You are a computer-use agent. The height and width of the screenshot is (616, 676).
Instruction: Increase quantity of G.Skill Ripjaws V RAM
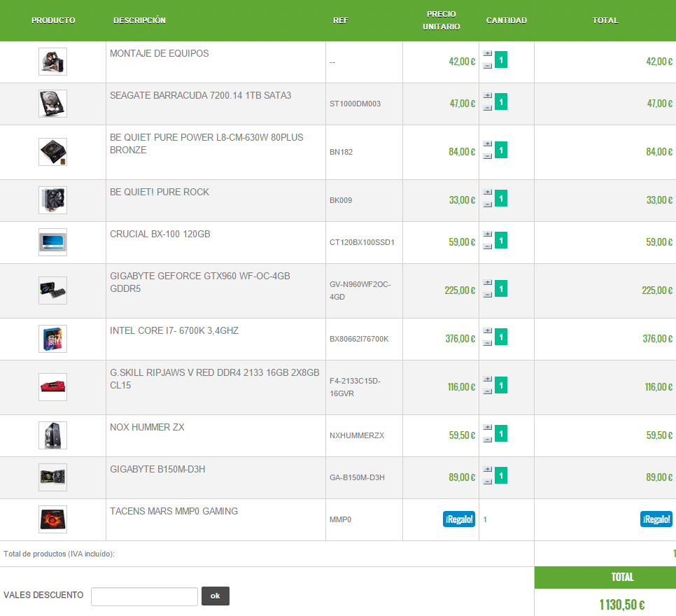tap(487, 379)
